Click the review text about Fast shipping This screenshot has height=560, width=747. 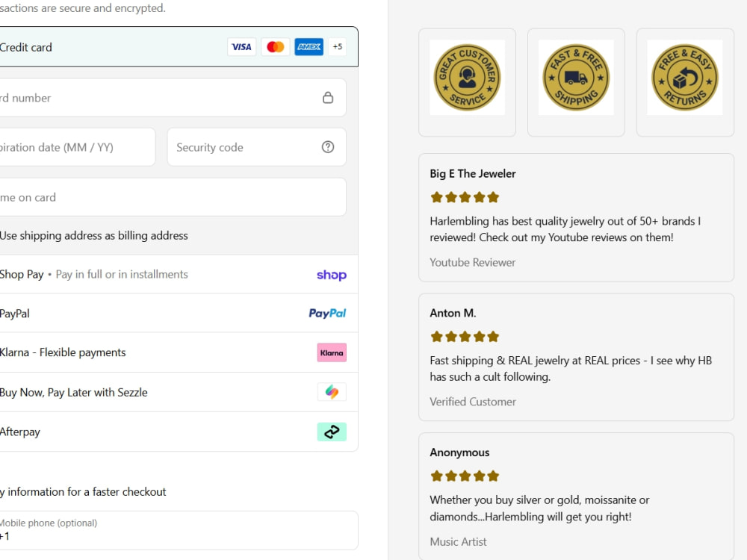click(x=571, y=369)
